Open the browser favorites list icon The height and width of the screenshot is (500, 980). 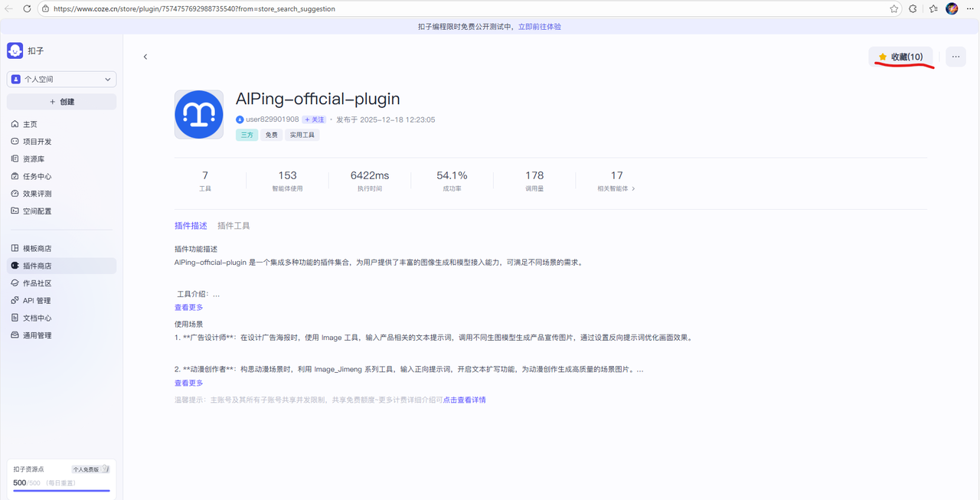[933, 8]
